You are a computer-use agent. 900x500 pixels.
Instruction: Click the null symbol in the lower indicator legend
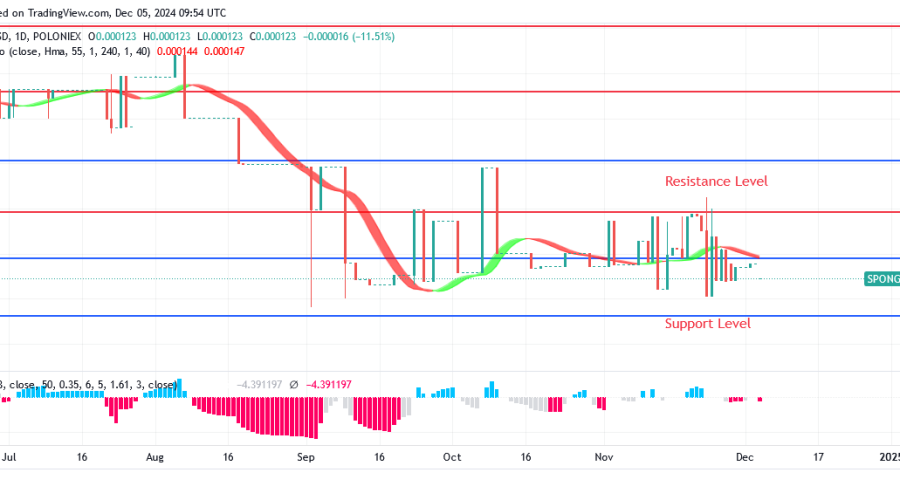click(x=293, y=384)
